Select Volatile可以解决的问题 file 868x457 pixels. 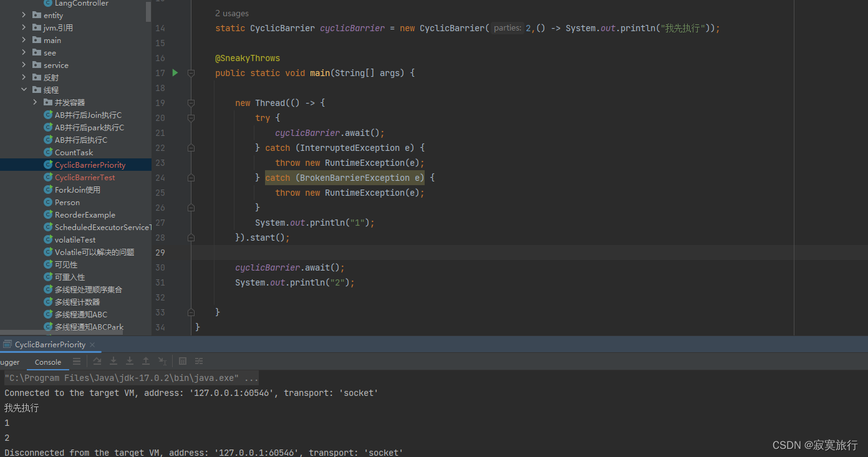pyautogui.click(x=94, y=252)
